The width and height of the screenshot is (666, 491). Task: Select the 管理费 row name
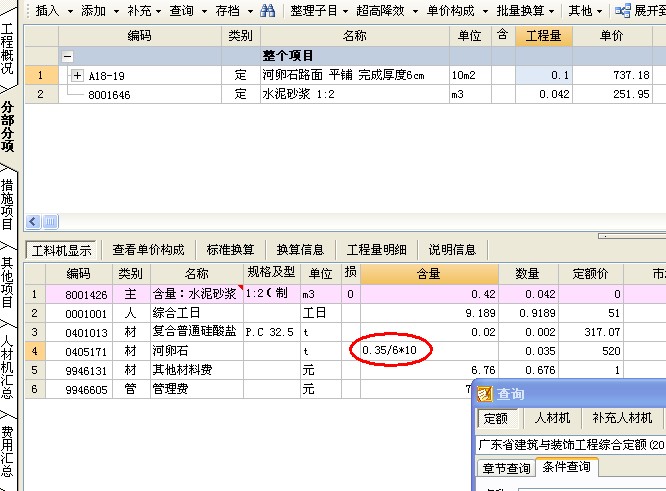point(197,389)
